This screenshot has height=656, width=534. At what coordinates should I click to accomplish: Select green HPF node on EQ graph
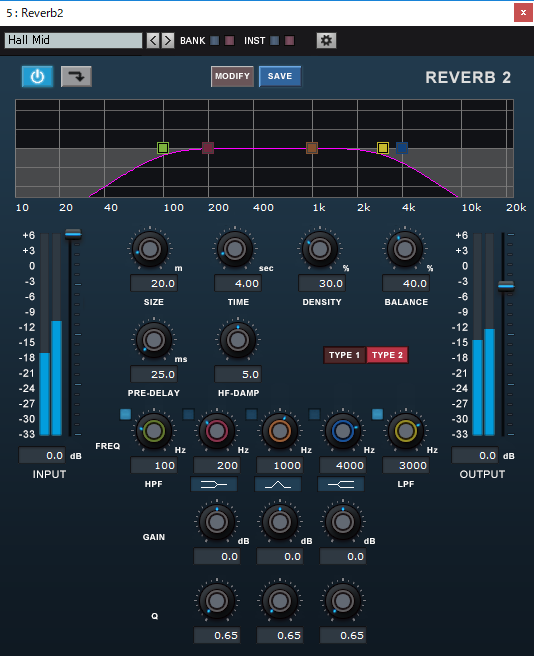(x=163, y=148)
